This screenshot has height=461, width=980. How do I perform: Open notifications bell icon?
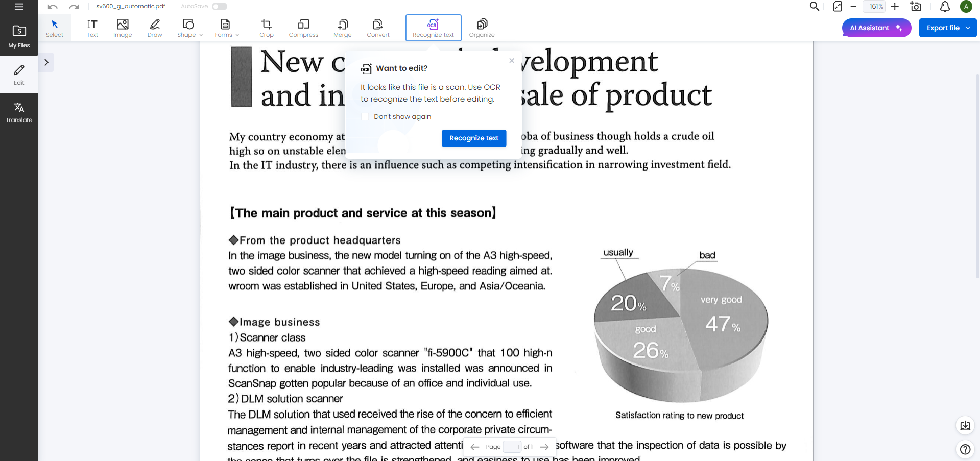[x=945, y=6]
